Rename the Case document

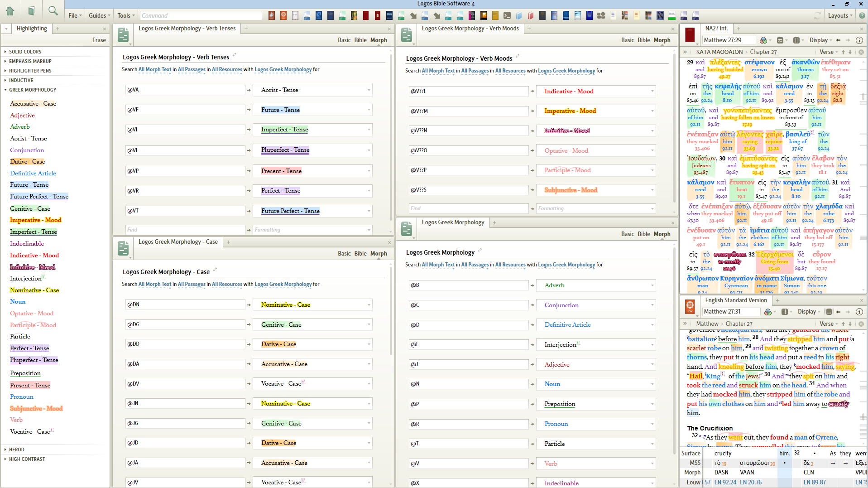point(215,270)
